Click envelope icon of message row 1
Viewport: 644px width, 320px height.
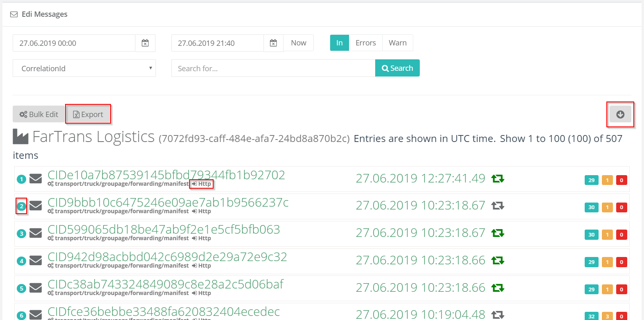(36, 179)
